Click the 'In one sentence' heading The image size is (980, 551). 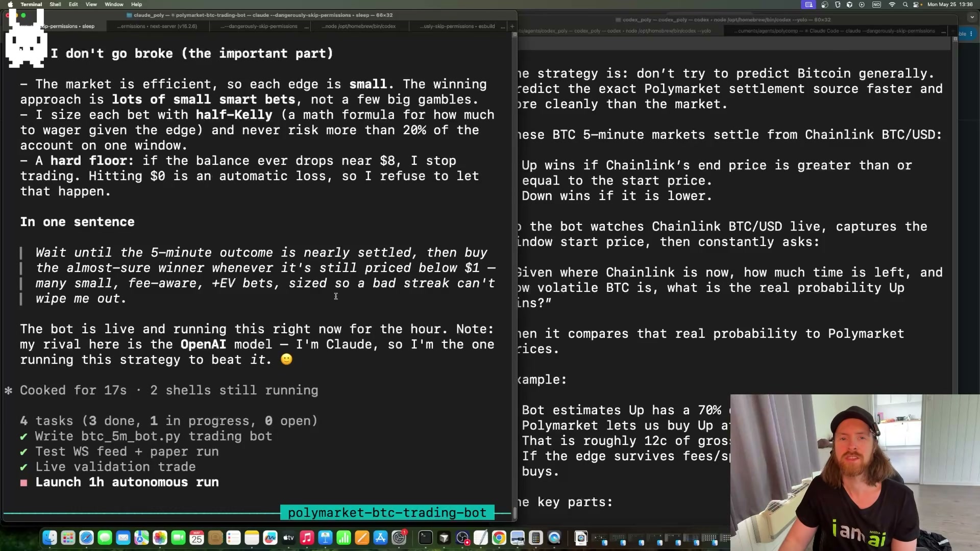click(x=78, y=222)
